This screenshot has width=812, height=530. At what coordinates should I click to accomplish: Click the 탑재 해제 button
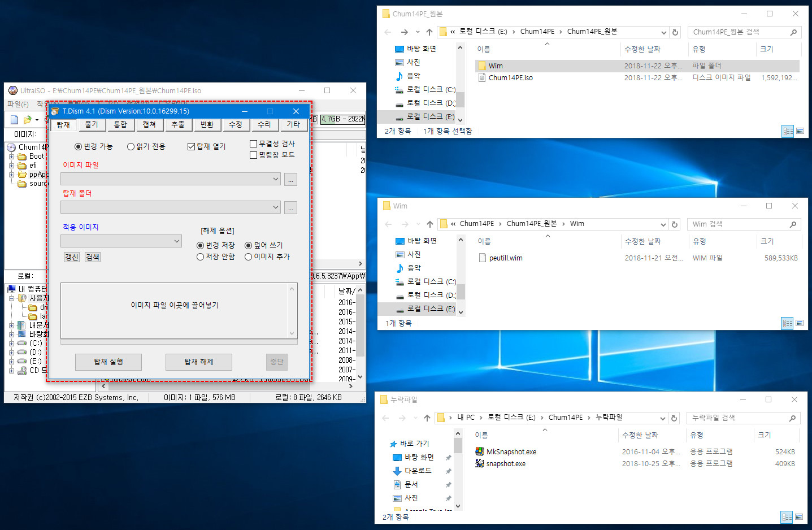[x=199, y=362]
